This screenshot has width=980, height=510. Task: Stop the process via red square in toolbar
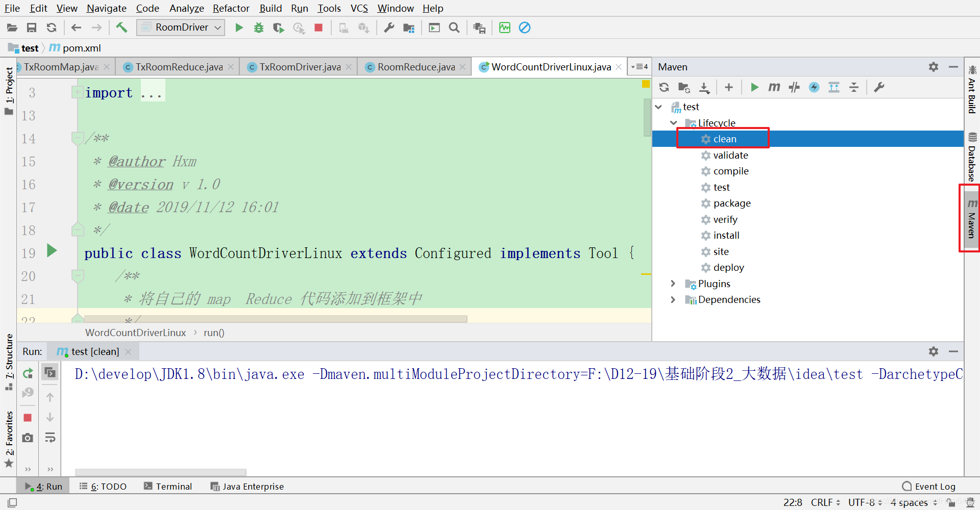[x=318, y=28]
